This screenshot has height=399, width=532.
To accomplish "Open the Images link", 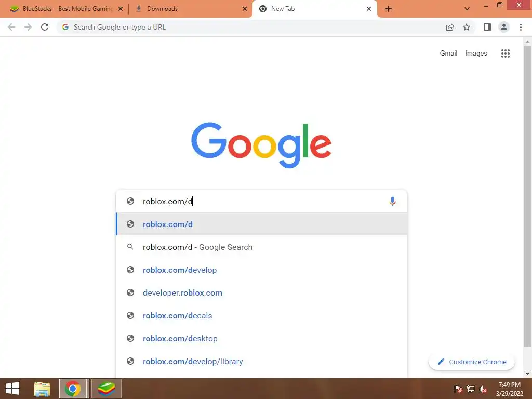I will point(476,54).
